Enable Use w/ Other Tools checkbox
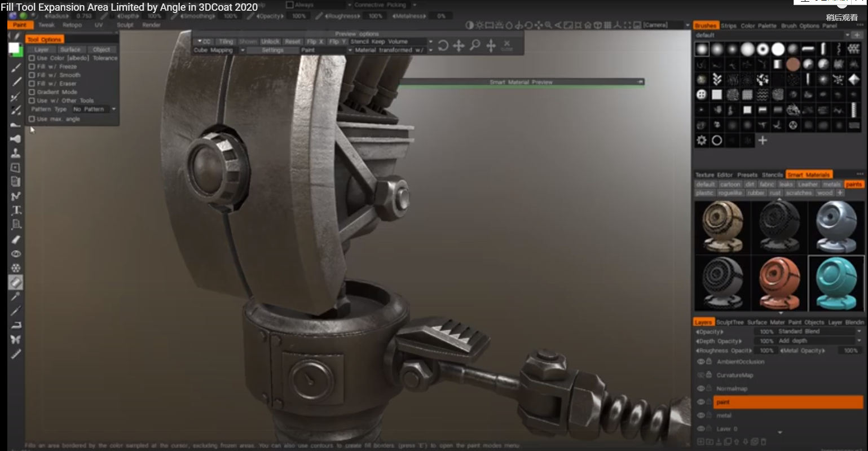This screenshot has height=451, width=868. [32, 100]
